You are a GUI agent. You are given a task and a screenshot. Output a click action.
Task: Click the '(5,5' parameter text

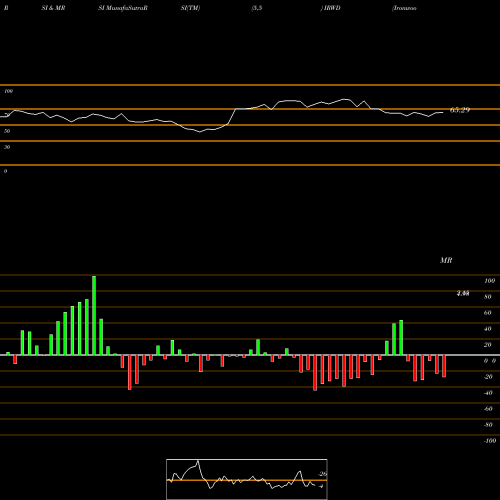[257, 8]
